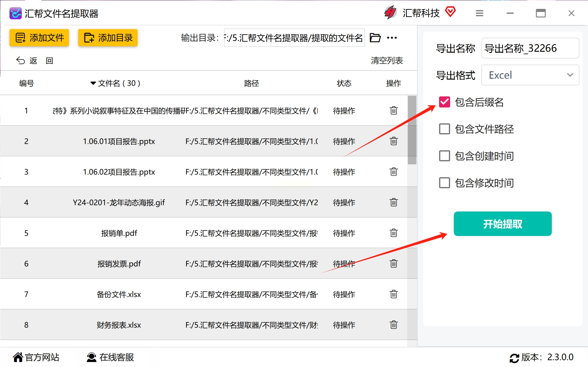This screenshot has width=588, height=367.
Task: Click the 待操作 status in row 1
Action: tap(344, 110)
